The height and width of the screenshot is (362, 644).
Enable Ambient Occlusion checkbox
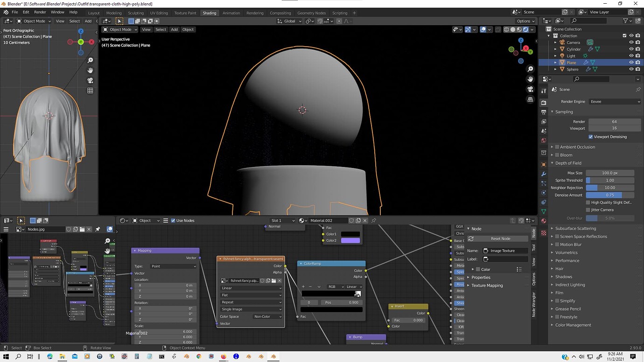pyautogui.click(x=557, y=147)
